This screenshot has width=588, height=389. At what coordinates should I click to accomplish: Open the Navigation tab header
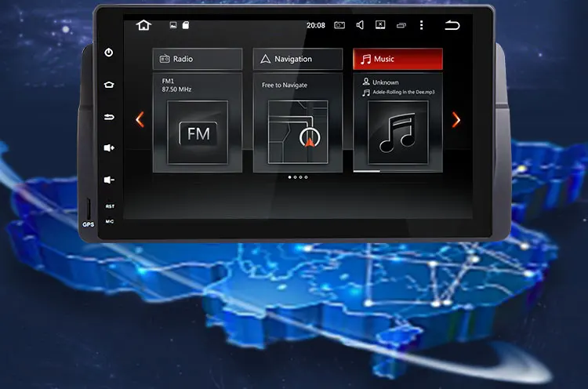(x=298, y=59)
